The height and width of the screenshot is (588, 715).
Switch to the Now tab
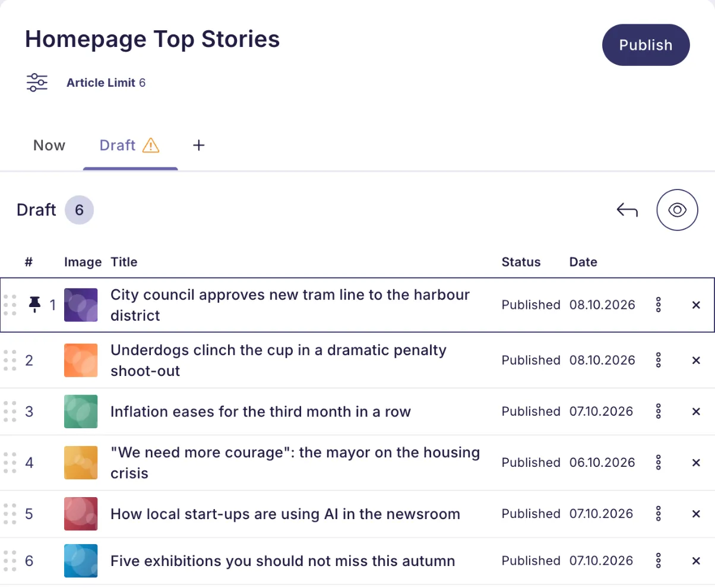pos(49,146)
